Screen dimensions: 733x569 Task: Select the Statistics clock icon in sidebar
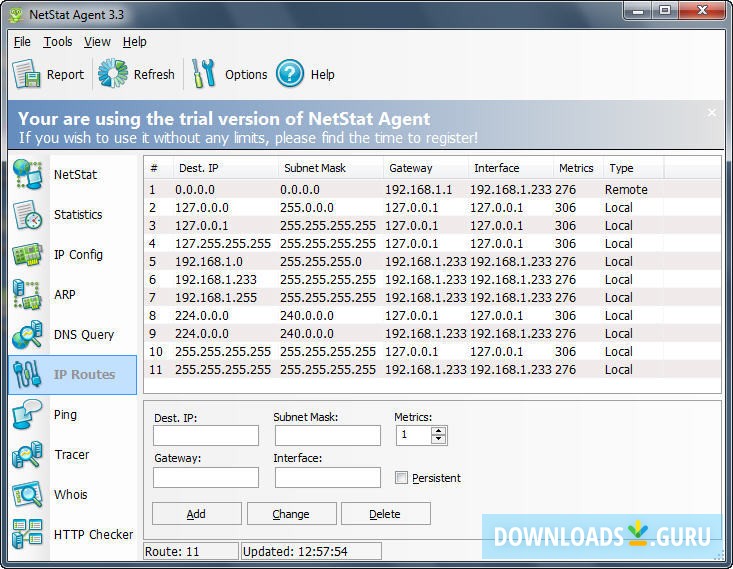tap(28, 215)
